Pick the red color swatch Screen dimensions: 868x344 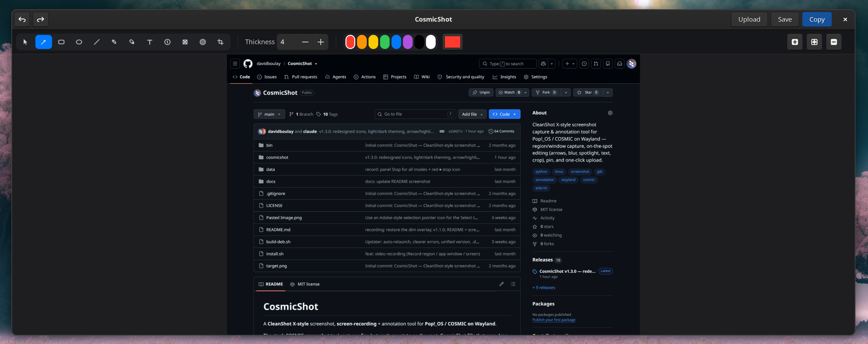[350, 42]
